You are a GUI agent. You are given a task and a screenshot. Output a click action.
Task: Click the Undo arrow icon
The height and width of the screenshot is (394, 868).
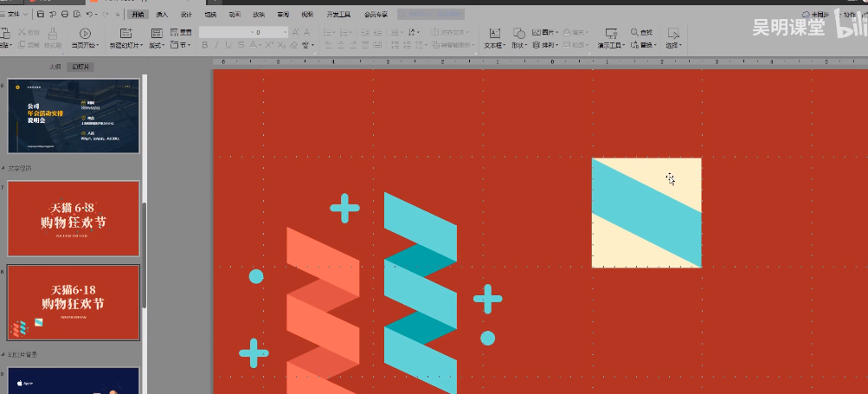[x=90, y=15]
